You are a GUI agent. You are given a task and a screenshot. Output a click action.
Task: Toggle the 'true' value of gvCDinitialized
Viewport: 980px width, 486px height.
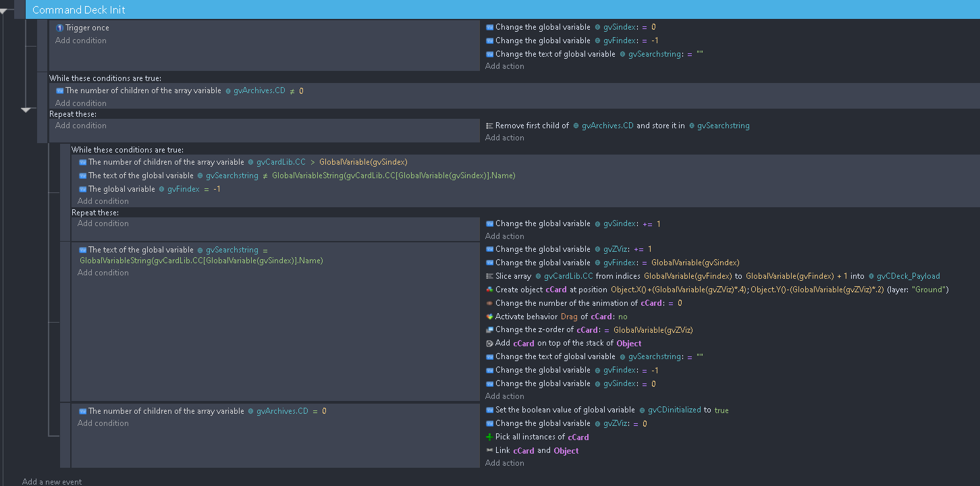722,410
